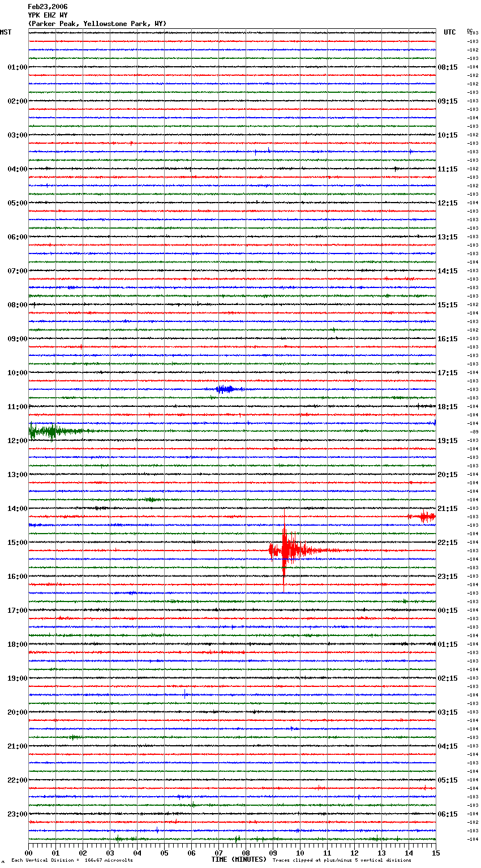Click the 16:15 UTC time label

coord(448,339)
